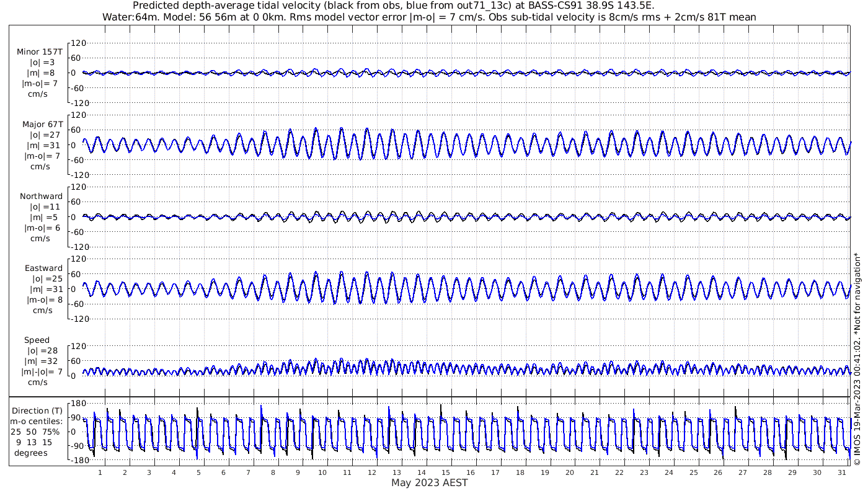The width and height of the screenshot is (868, 496).
Task: Click the day '20' x-axis label
Action: coord(570,472)
